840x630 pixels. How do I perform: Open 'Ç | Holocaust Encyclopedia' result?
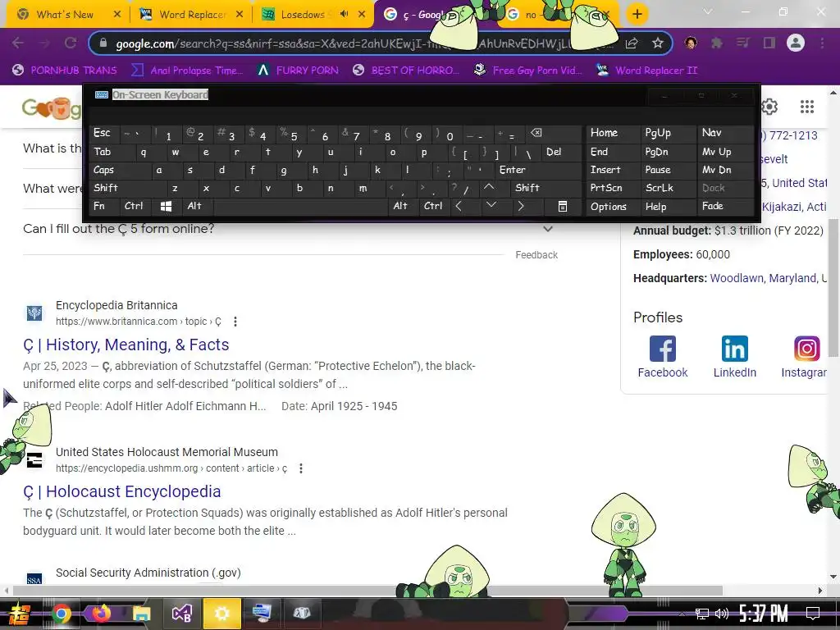(x=121, y=492)
